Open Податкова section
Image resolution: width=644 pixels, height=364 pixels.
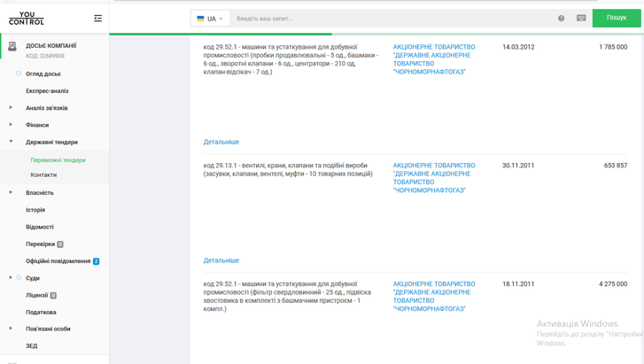coord(41,313)
